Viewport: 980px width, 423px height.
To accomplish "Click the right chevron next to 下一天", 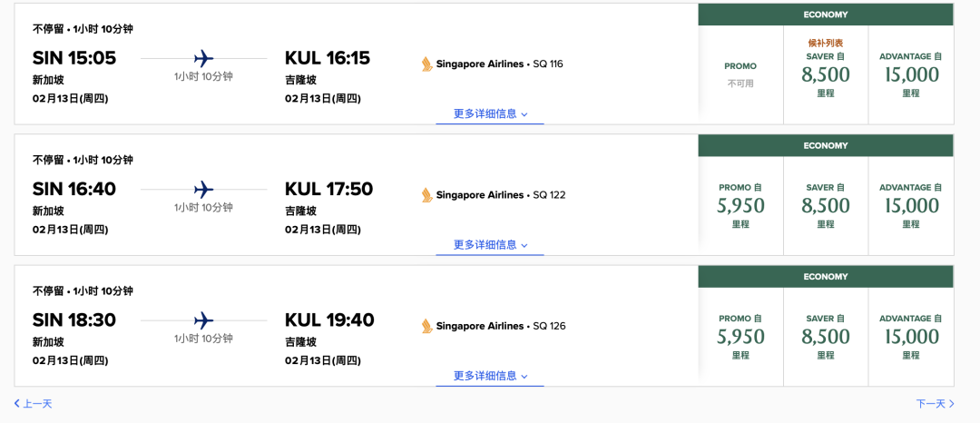I will [x=951, y=404].
